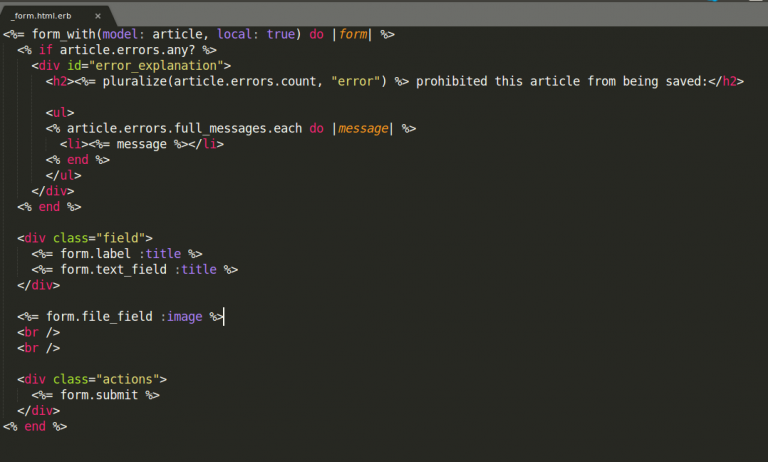Click 'local' keyword in first line

[234, 34]
